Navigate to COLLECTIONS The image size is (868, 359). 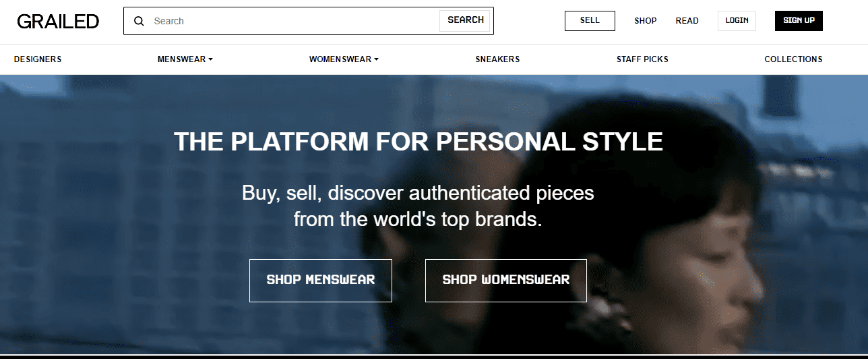[x=793, y=59]
